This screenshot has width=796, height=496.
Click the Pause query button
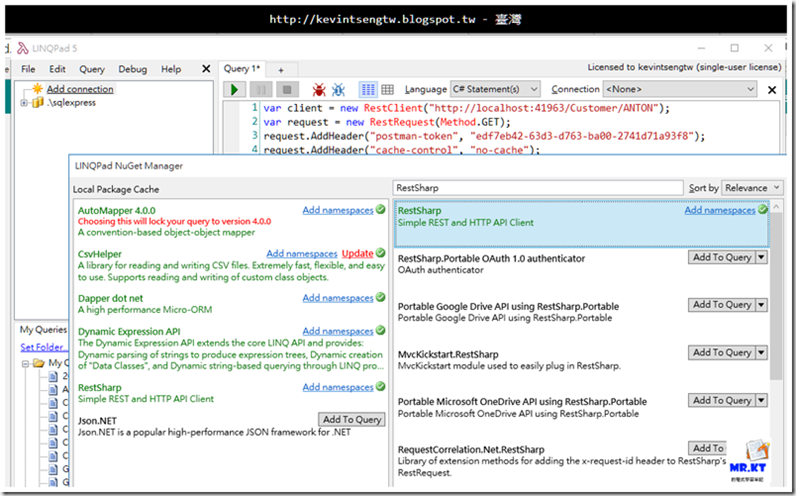tap(261, 90)
